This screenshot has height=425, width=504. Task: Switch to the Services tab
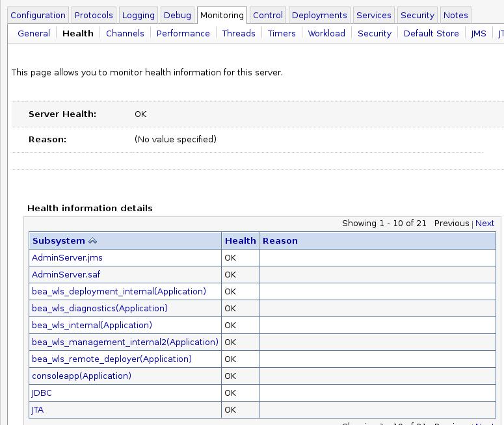tap(373, 16)
